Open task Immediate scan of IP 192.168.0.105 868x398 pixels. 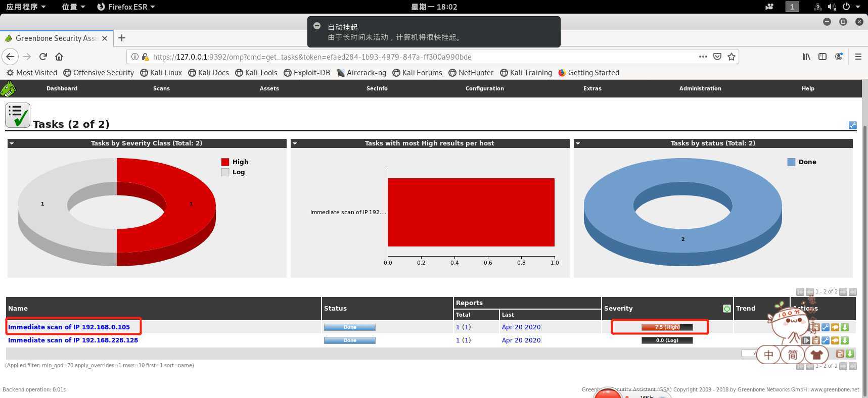[69, 327]
